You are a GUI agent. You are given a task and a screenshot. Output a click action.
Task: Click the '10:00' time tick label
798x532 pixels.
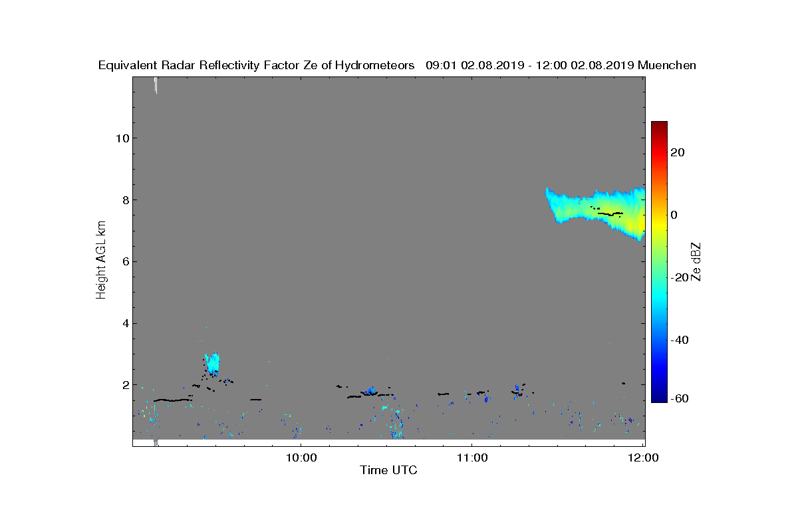[301, 458]
